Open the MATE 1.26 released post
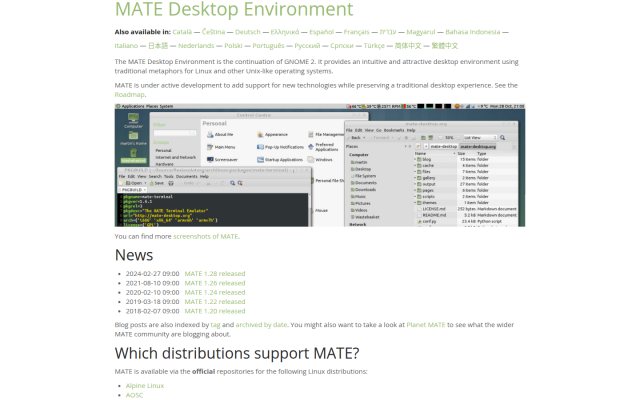The image size is (640, 400). pos(215,283)
